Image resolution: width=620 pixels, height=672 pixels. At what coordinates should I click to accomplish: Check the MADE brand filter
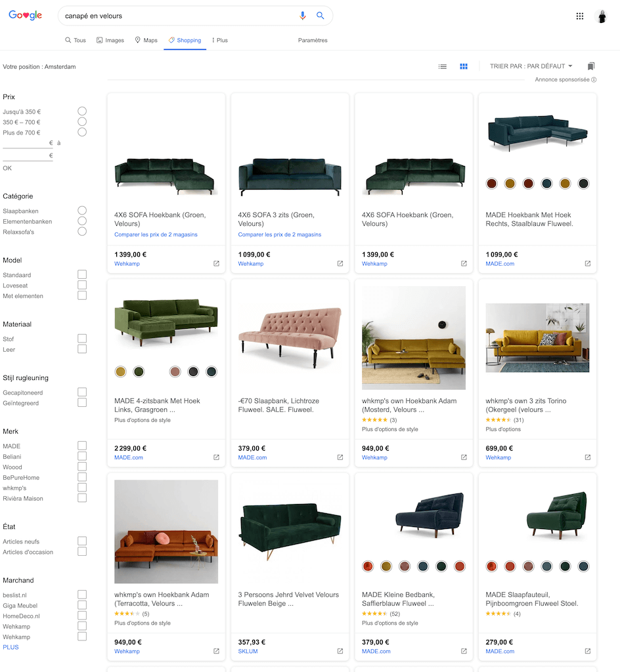click(x=82, y=446)
